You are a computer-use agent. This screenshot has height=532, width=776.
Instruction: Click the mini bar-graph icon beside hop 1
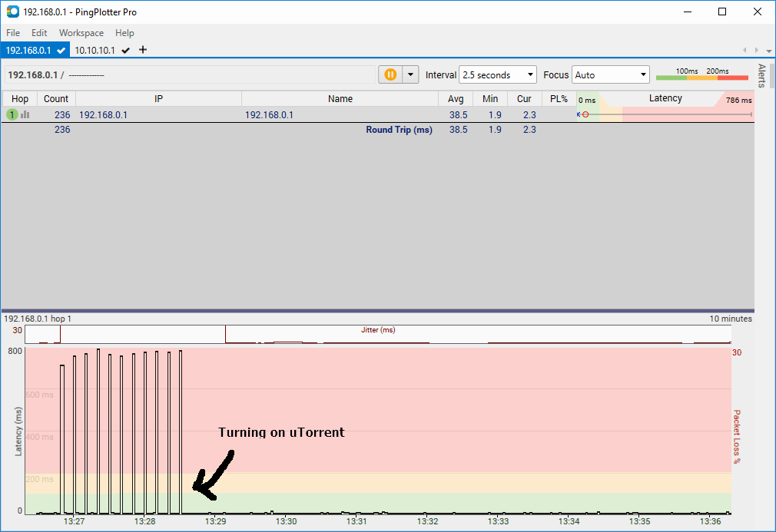tap(24, 114)
